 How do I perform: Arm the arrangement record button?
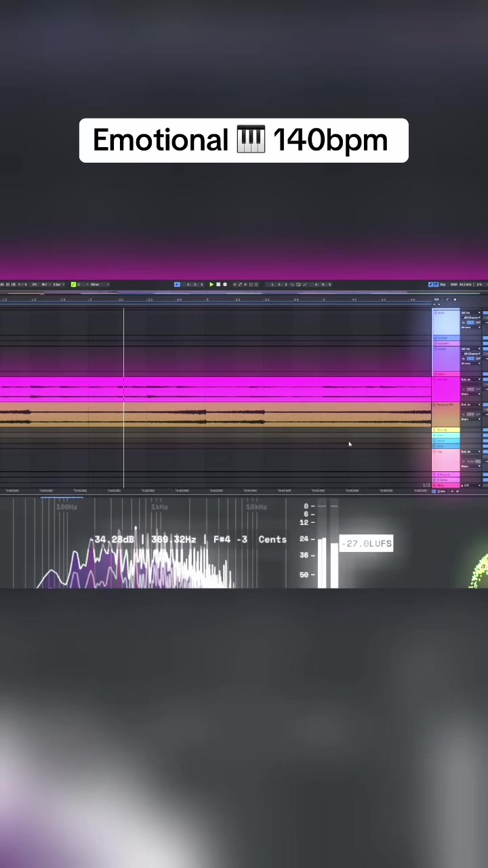click(x=225, y=284)
